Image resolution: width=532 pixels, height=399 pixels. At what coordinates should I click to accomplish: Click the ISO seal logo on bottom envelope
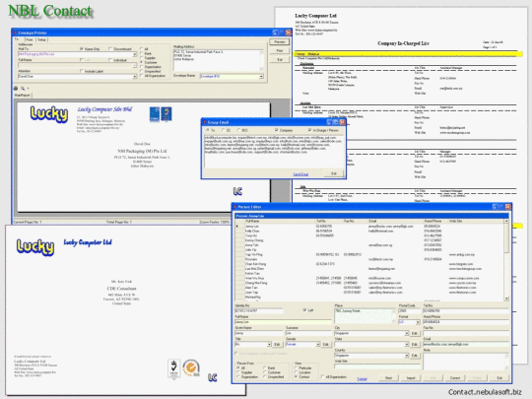click(x=174, y=368)
